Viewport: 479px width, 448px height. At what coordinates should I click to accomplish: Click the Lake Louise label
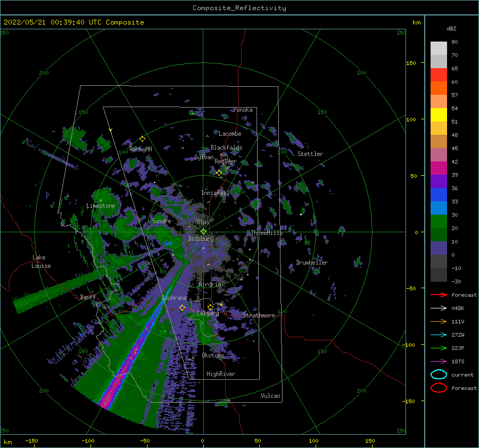coord(41,262)
